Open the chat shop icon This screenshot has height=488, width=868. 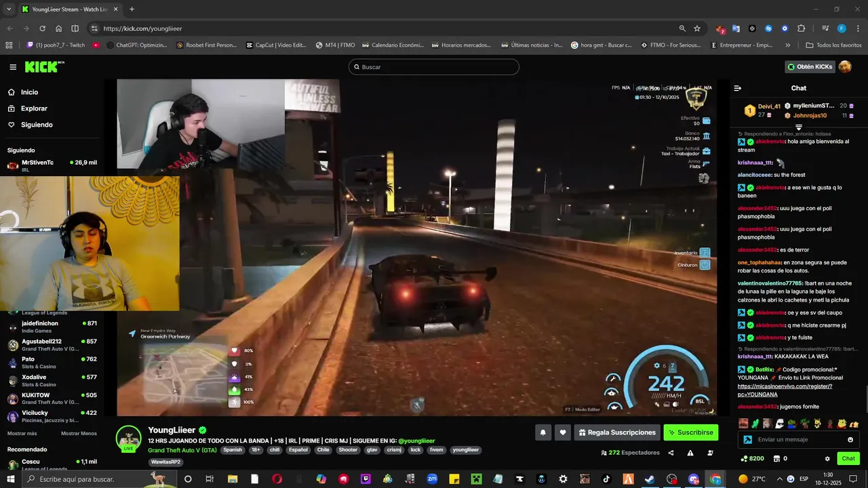click(776, 459)
